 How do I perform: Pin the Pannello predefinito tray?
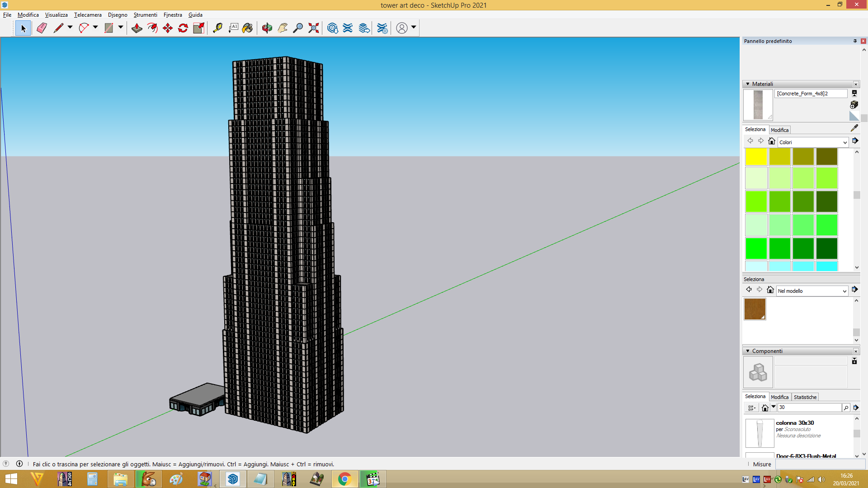point(855,41)
